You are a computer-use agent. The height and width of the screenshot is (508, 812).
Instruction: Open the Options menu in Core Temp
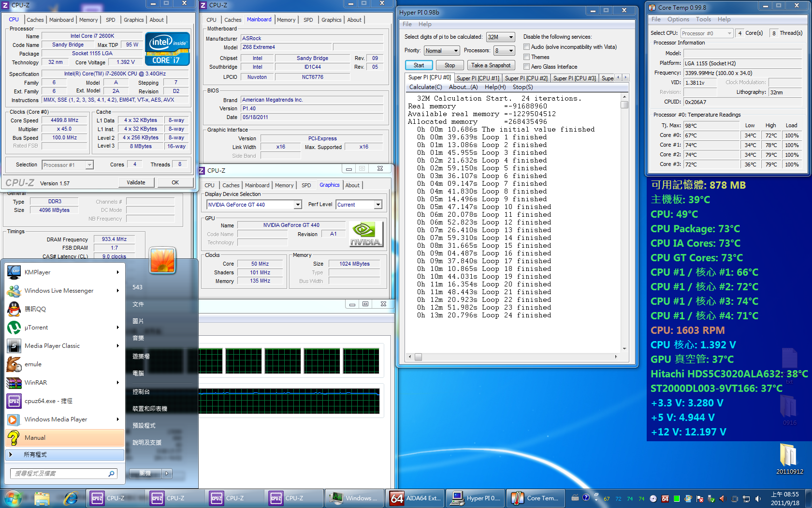678,19
